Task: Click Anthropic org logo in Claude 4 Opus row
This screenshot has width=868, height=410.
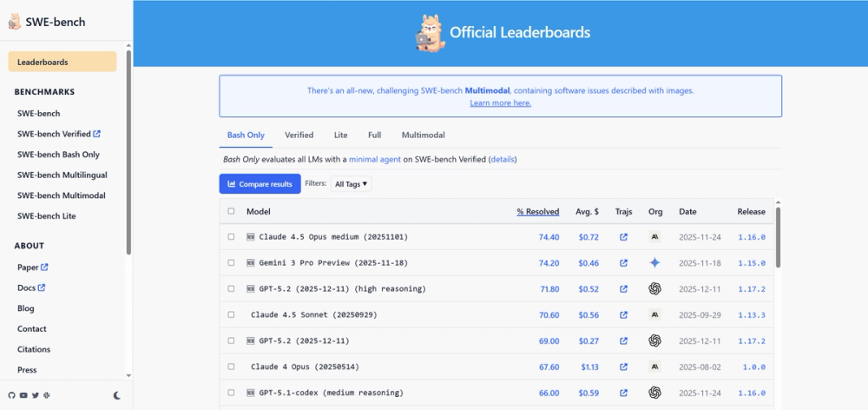Action: [654, 367]
